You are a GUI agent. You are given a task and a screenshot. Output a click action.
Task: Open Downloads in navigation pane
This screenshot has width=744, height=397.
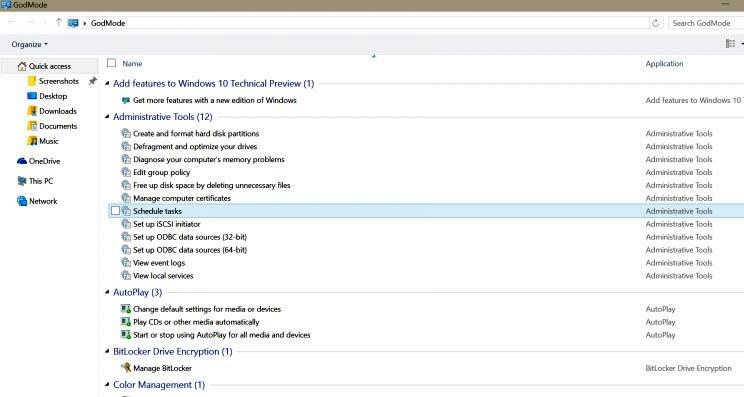(57, 111)
